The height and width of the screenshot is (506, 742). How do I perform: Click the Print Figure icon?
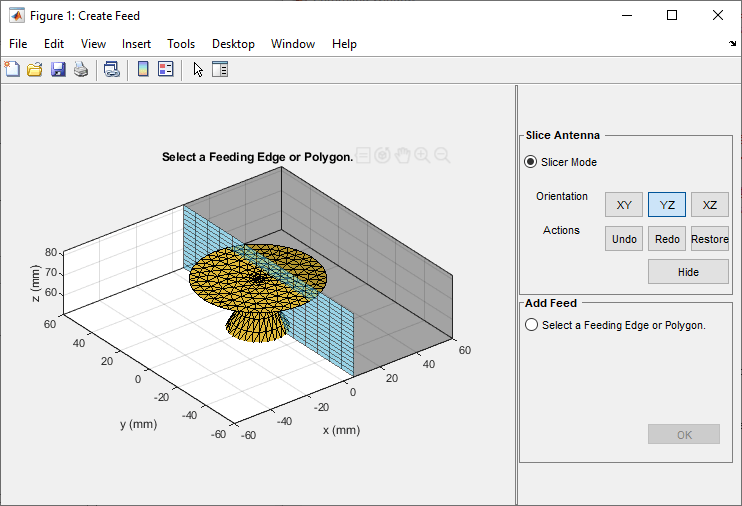[81, 69]
